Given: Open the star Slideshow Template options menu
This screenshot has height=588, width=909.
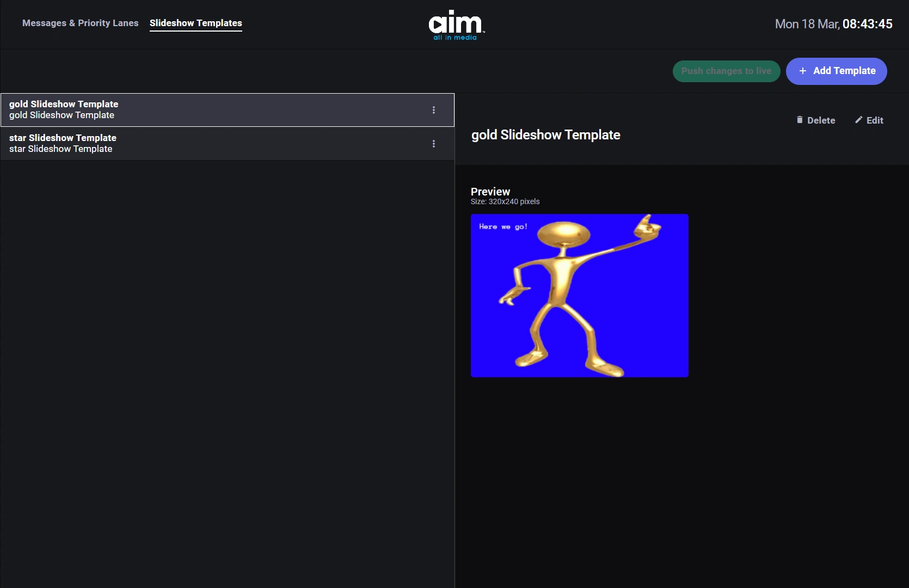Looking at the screenshot, I should pos(434,144).
